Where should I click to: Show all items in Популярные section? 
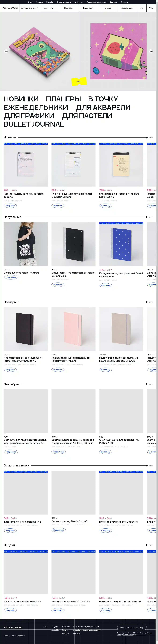(x=151, y=217)
